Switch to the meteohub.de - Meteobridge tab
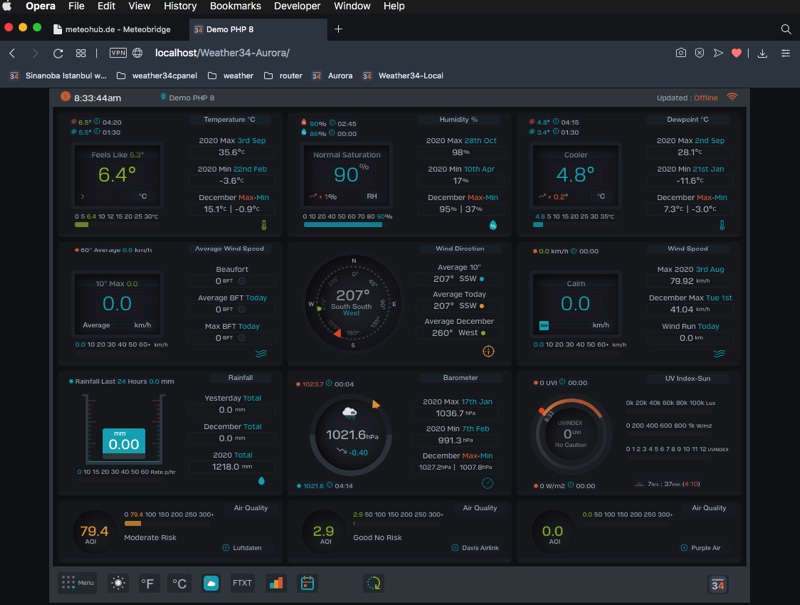This screenshot has height=605, width=800. 117,29
